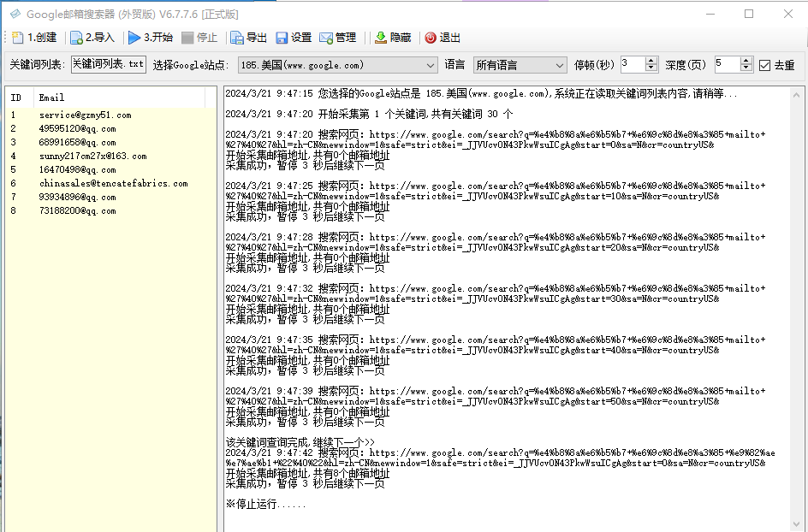Decrease 深度(页) value with down arrow
The width and height of the screenshot is (808, 532).
[746, 68]
